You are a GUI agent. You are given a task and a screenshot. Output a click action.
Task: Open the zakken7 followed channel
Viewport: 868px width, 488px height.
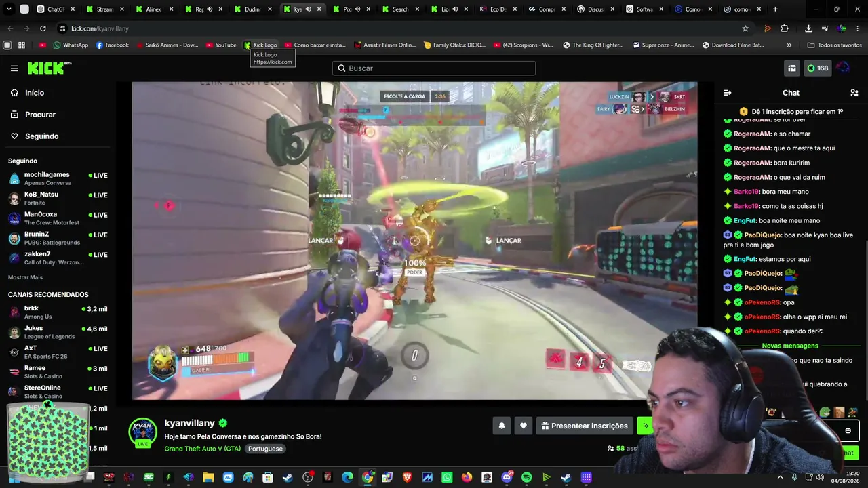coord(58,258)
